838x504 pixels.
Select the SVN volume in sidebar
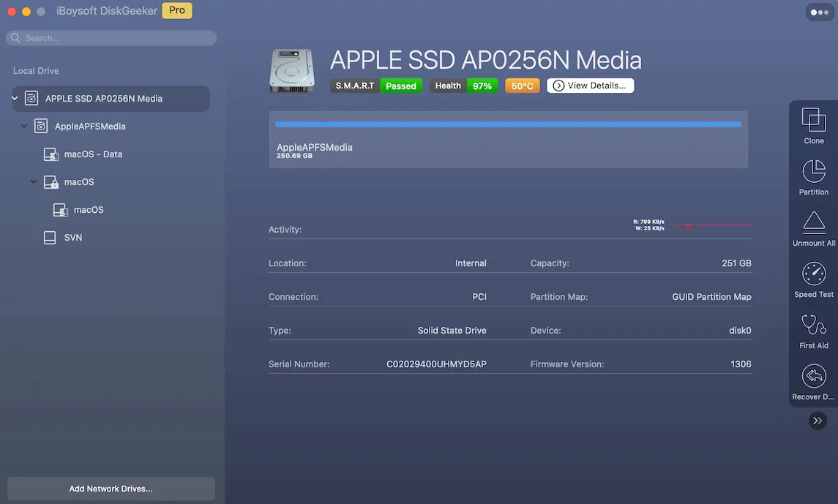[72, 238]
